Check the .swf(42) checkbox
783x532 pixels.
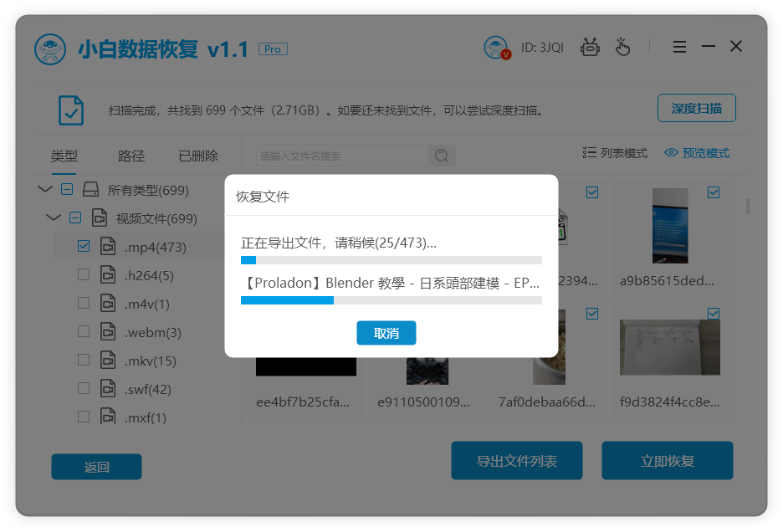[x=84, y=388]
